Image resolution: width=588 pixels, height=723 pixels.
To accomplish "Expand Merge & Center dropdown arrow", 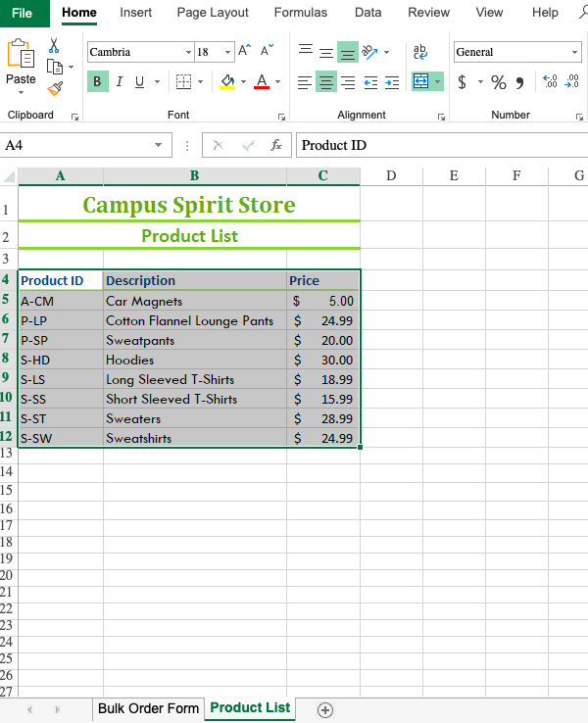I will [x=437, y=81].
